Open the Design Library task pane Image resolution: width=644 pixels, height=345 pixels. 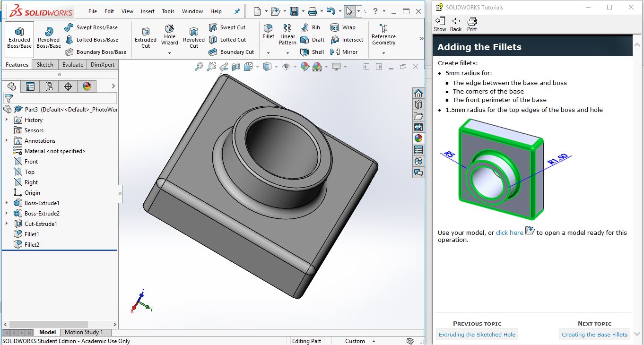[x=418, y=104]
